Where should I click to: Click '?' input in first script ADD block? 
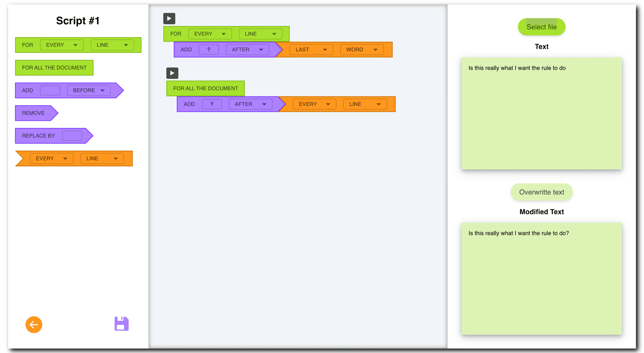point(209,49)
